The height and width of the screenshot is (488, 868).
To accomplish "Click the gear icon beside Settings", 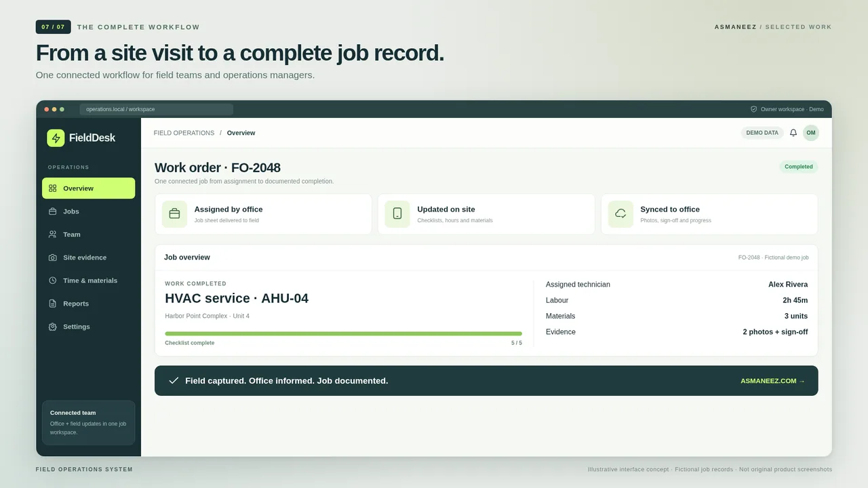I will (x=53, y=327).
